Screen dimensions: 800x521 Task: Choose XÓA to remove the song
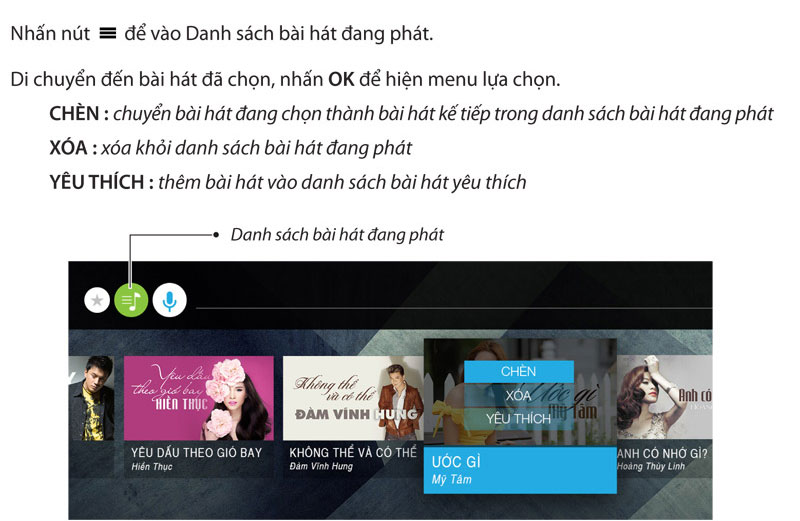[x=519, y=395]
